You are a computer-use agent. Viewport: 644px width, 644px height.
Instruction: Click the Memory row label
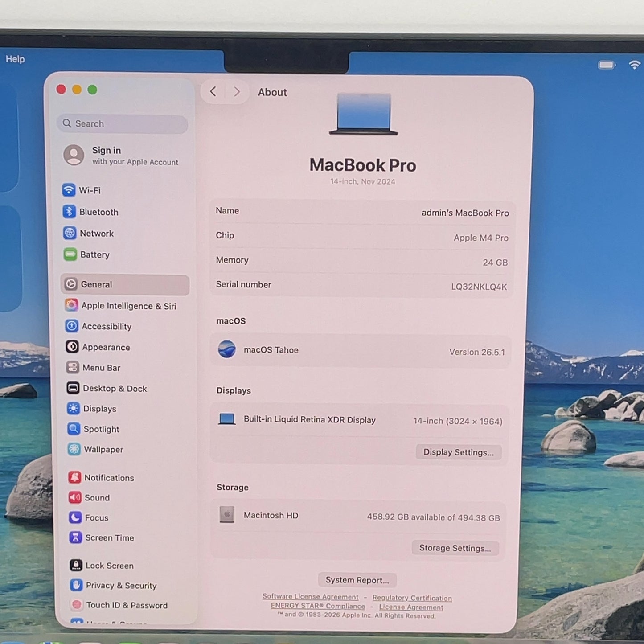click(232, 260)
